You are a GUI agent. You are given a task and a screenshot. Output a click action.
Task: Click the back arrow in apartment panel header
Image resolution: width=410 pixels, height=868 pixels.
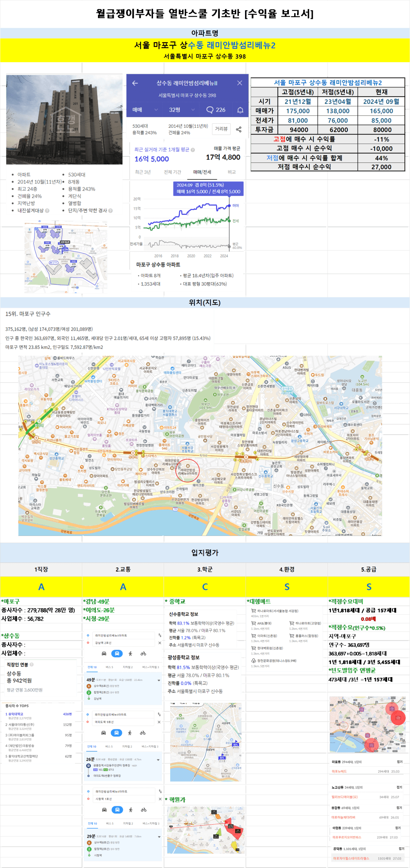(135, 83)
